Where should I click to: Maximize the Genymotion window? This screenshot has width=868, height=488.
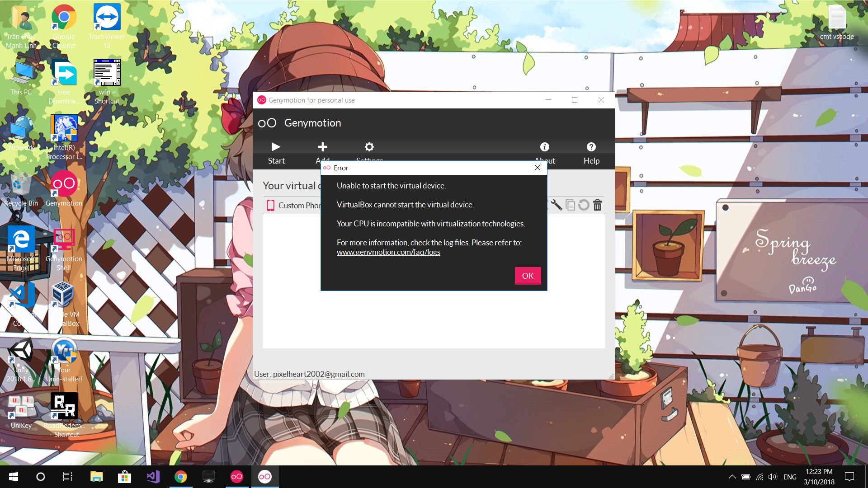coord(575,100)
